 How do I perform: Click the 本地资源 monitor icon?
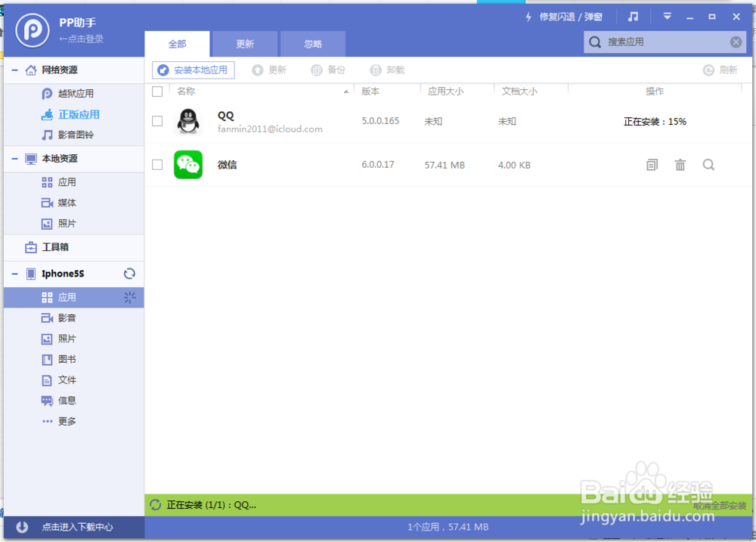click(31, 159)
